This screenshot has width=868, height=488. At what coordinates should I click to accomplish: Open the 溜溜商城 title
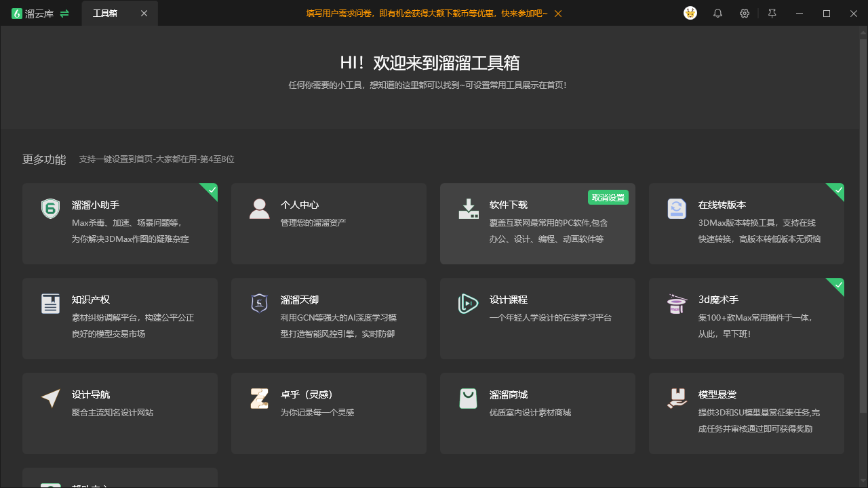coord(509,394)
